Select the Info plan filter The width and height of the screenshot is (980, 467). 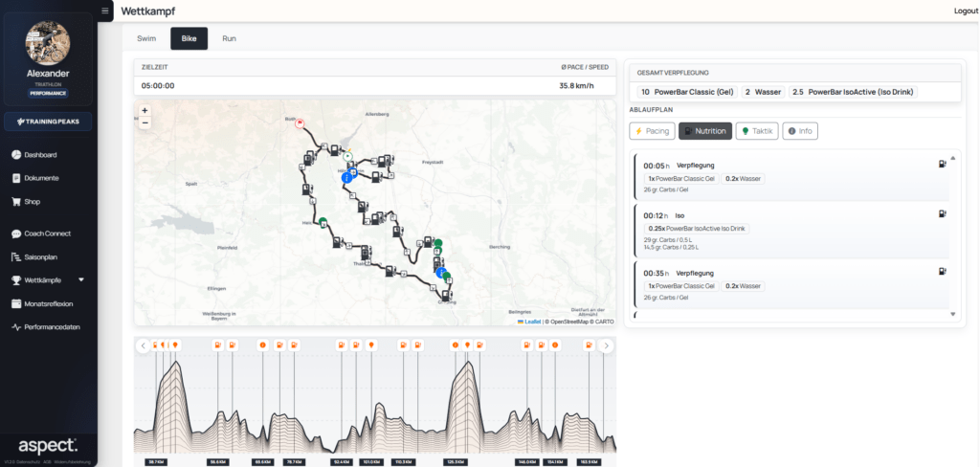coord(800,131)
